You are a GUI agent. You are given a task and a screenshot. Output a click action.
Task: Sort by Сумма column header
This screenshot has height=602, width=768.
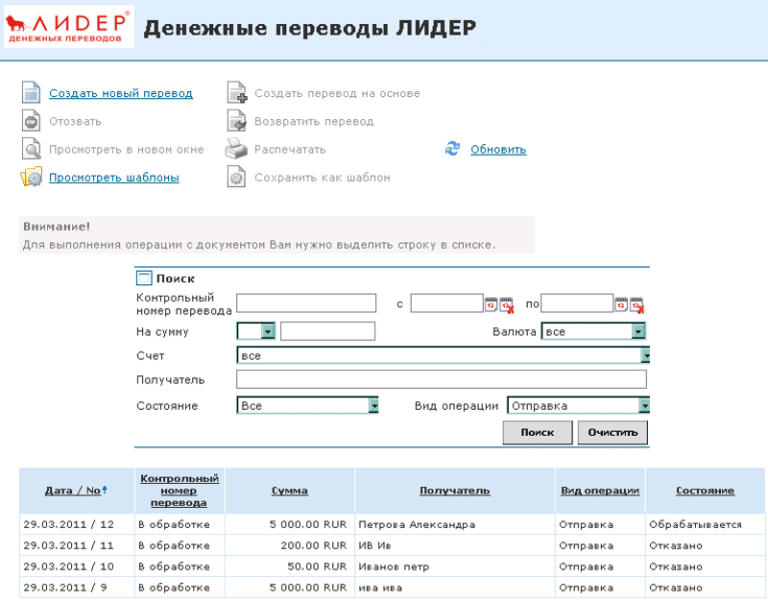pos(289,490)
